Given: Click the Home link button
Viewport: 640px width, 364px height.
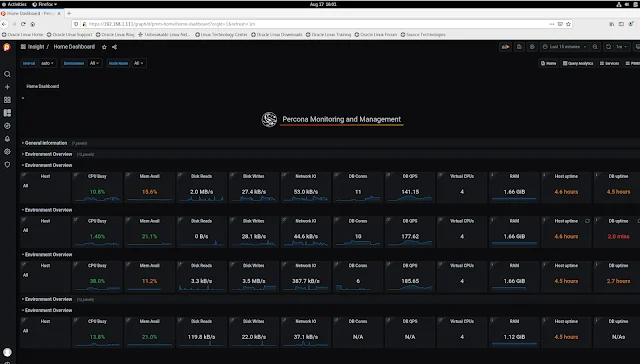Looking at the screenshot, I should pyautogui.click(x=549, y=63).
